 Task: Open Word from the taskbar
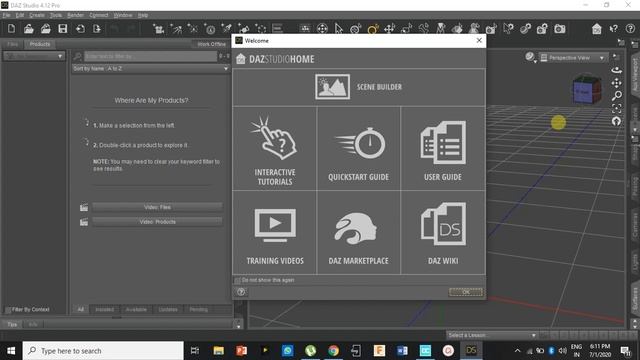click(x=402, y=351)
